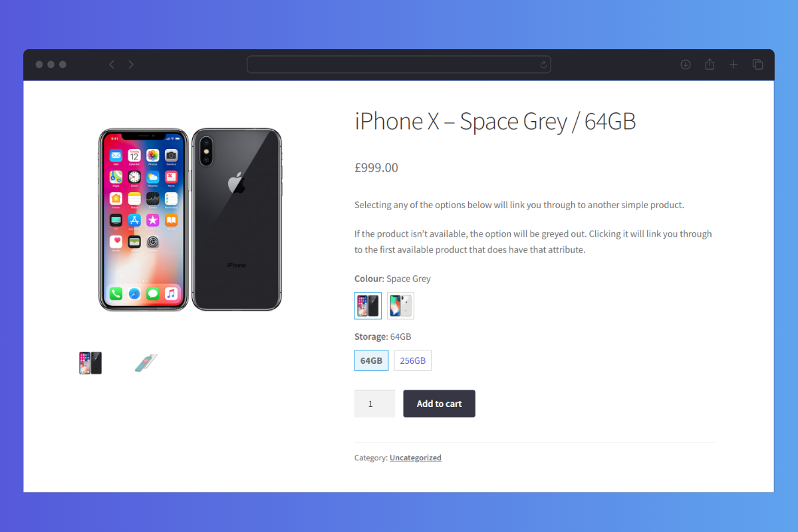798x532 pixels.
Task: Click the quantity input field
Action: (x=374, y=404)
